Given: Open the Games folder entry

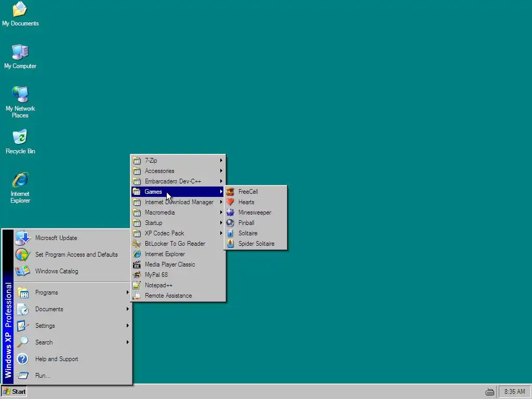Looking at the screenshot, I should tap(178, 192).
